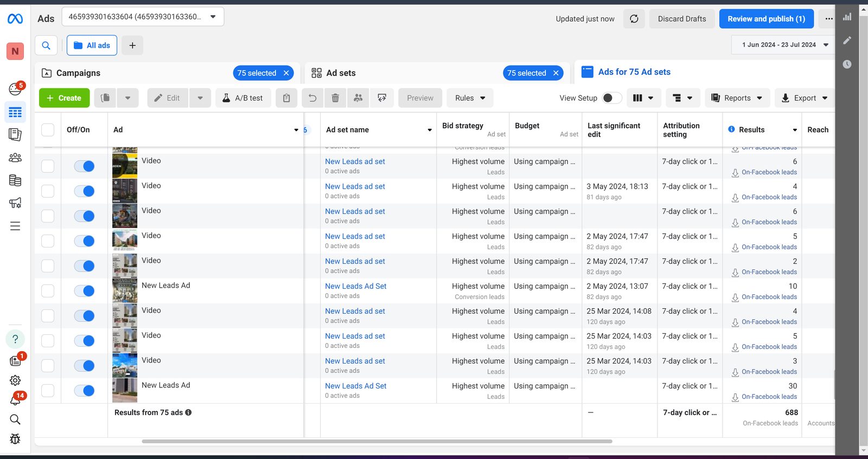Click the undo arrow icon
Image resolution: width=868 pixels, height=459 pixels.
pos(312,98)
